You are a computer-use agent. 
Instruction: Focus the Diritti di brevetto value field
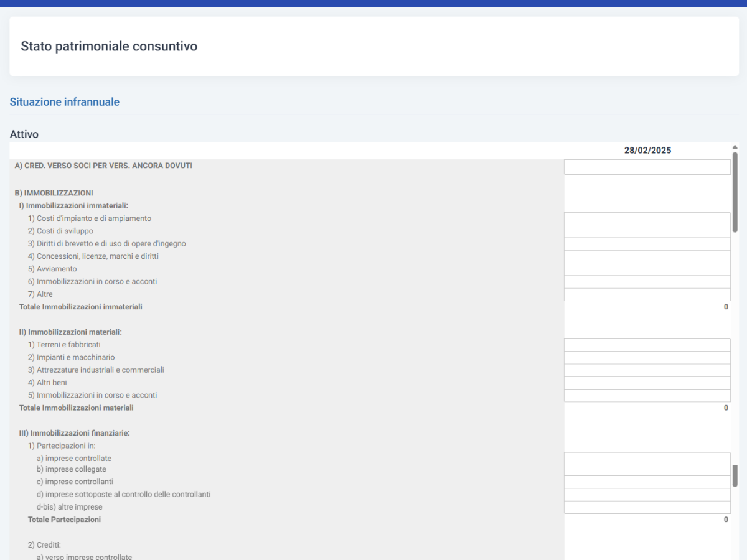tap(647, 244)
